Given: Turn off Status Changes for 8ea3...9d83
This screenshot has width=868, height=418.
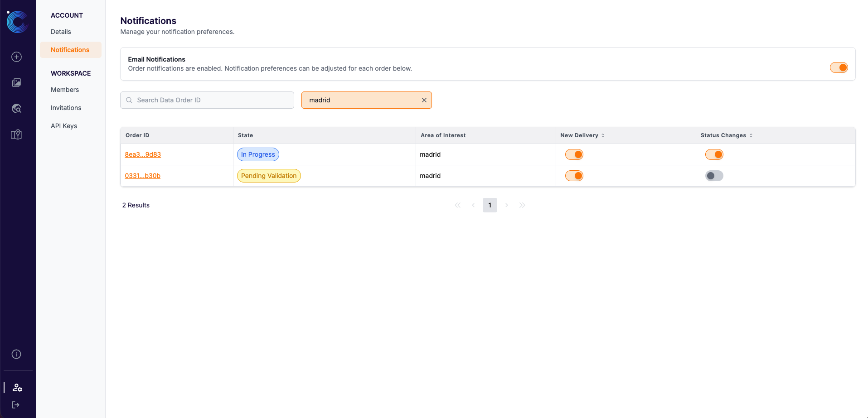Looking at the screenshot, I should 714,154.
